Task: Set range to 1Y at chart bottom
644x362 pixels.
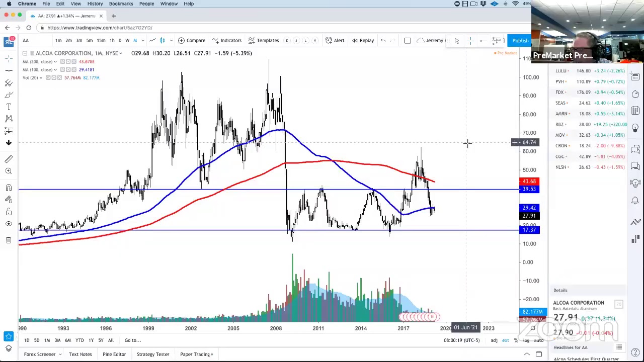Action: click(91, 340)
